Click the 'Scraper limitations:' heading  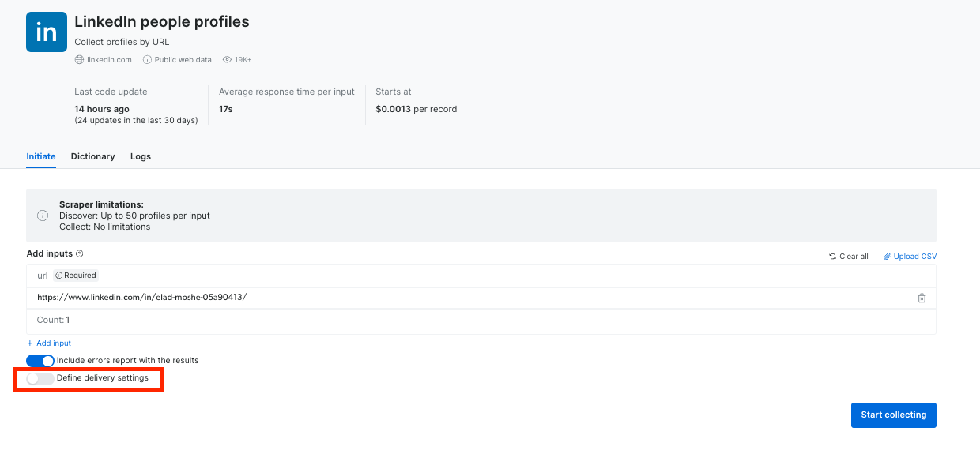click(101, 204)
